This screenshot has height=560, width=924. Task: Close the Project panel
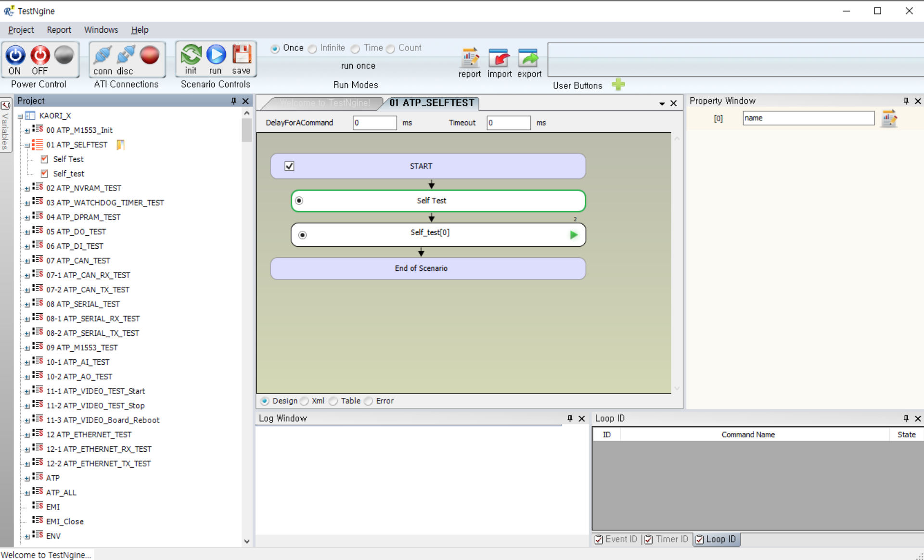tap(245, 101)
